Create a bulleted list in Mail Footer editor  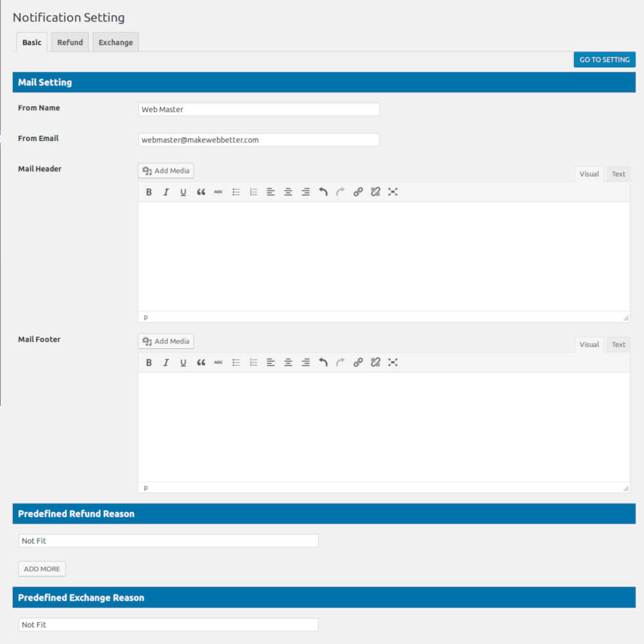236,362
